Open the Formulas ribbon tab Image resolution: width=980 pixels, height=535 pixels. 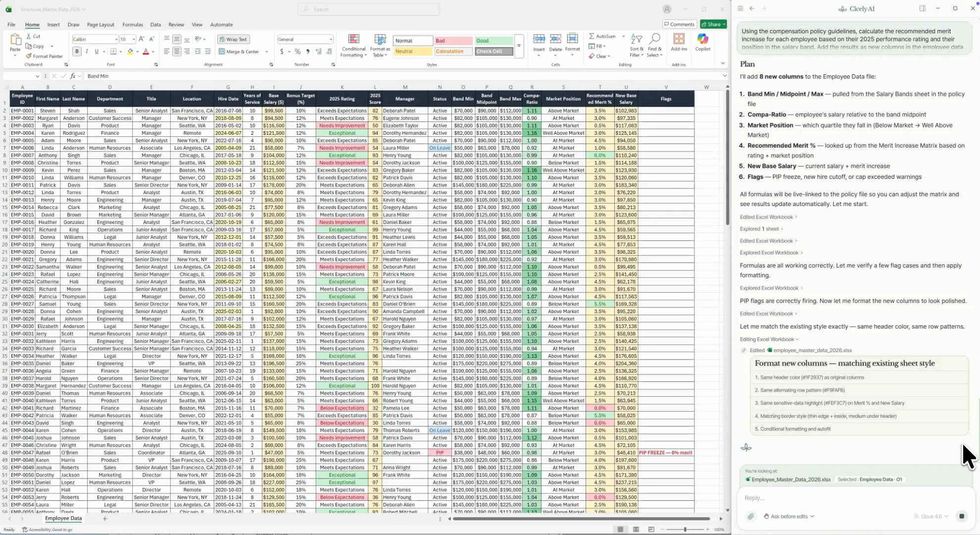coord(132,24)
